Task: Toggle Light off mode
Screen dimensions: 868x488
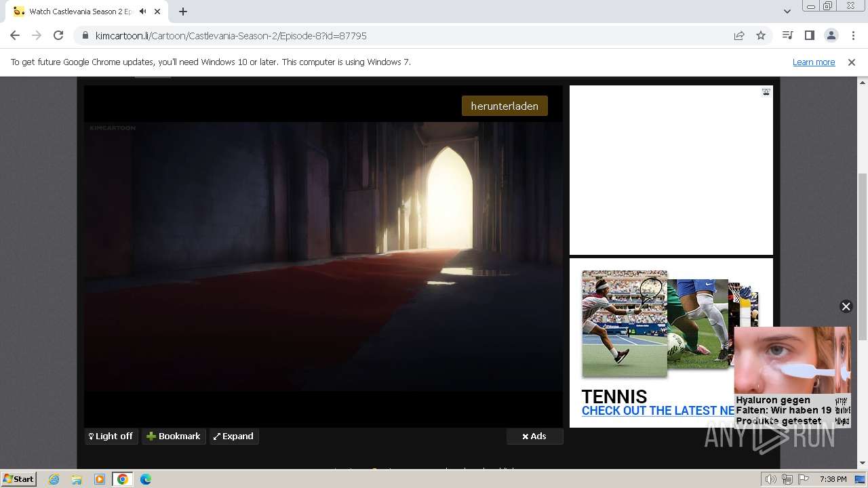Action: click(x=111, y=436)
